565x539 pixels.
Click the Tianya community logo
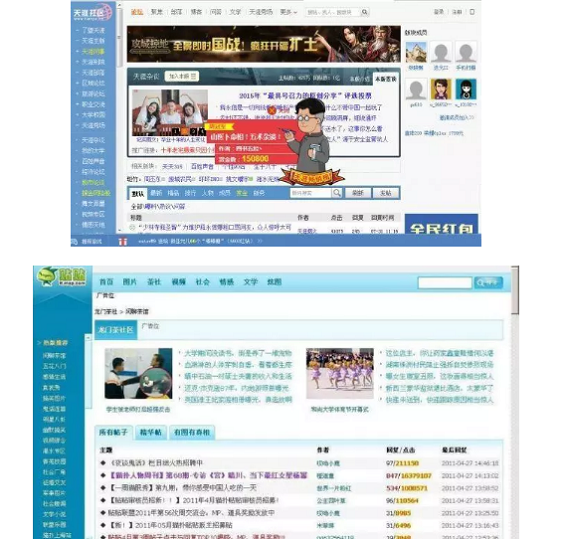(93, 13)
